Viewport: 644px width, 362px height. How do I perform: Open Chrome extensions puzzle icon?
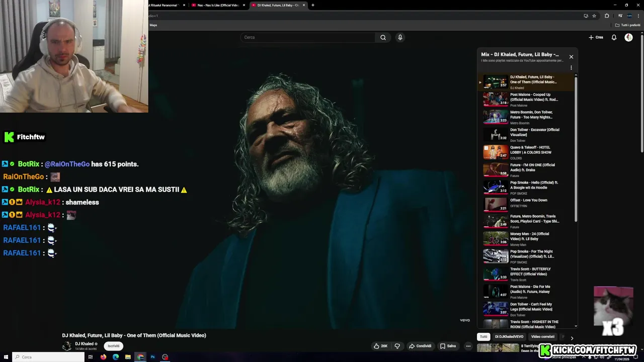tap(607, 16)
